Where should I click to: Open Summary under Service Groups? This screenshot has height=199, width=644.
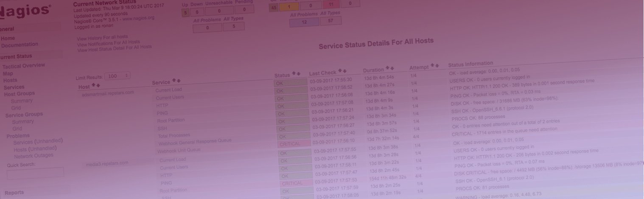[x=23, y=122]
